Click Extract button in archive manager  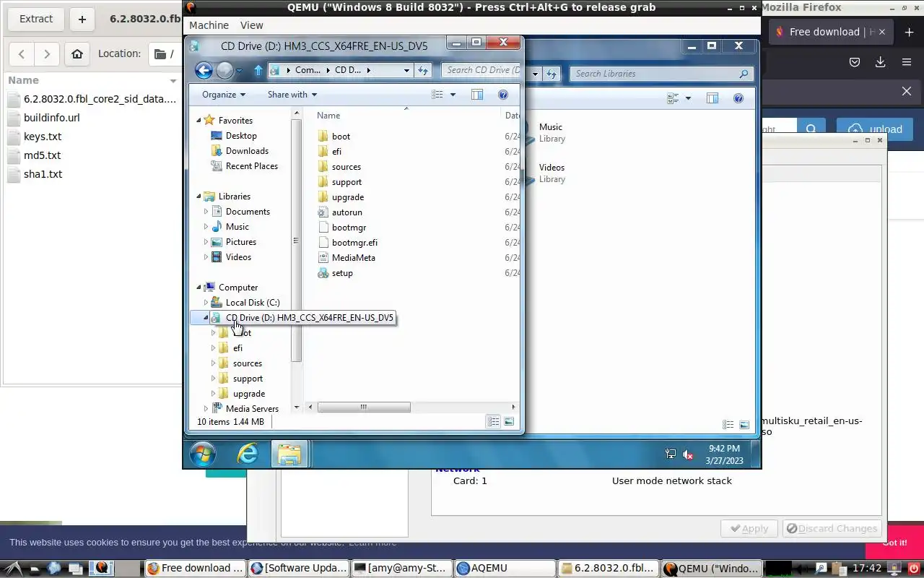click(36, 19)
